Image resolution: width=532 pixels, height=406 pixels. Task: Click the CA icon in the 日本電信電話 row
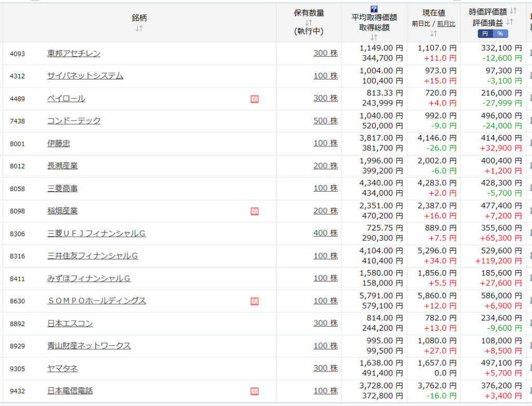pos(255,391)
